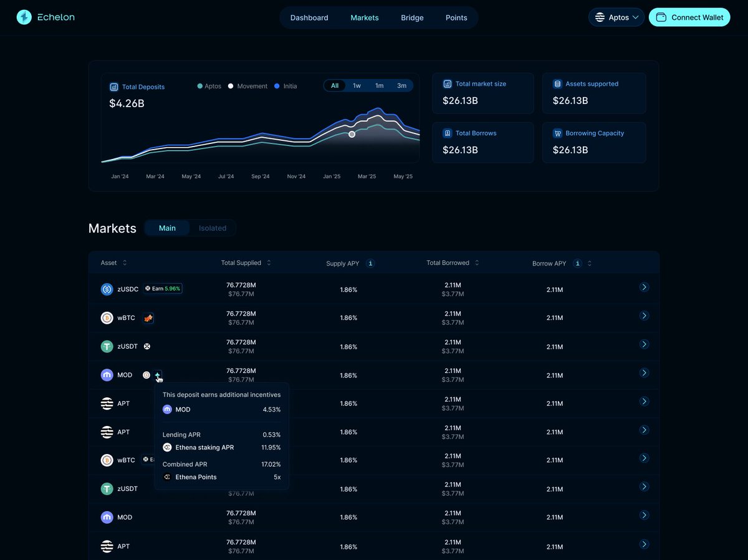748x560 pixels.
Task: Sort the table by Asset
Action: (x=114, y=263)
